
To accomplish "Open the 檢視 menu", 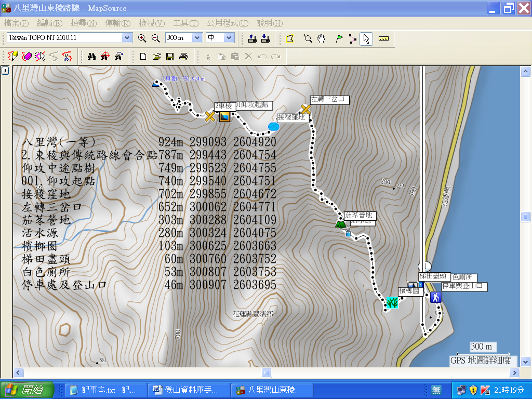I will [x=152, y=23].
